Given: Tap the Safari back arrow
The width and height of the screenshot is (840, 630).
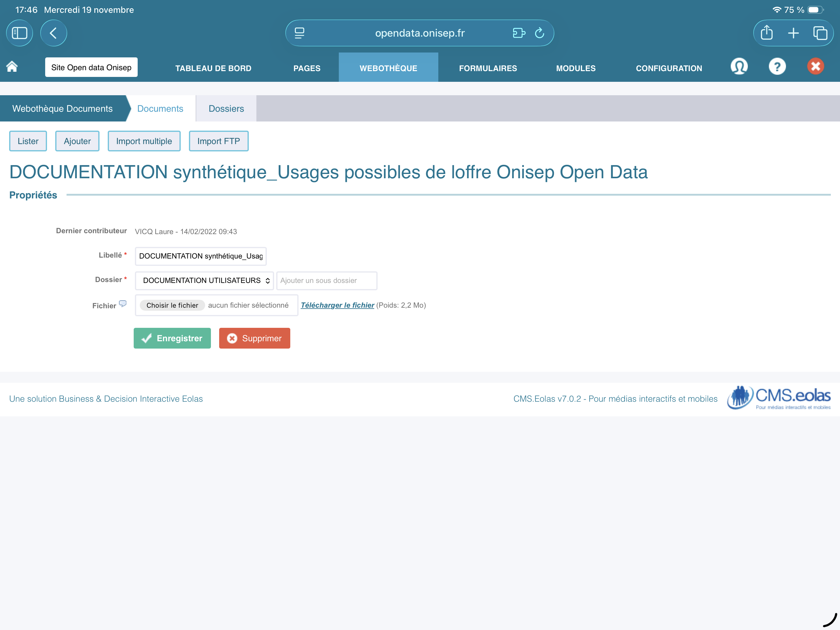Looking at the screenshot, I should pos(53,33).
